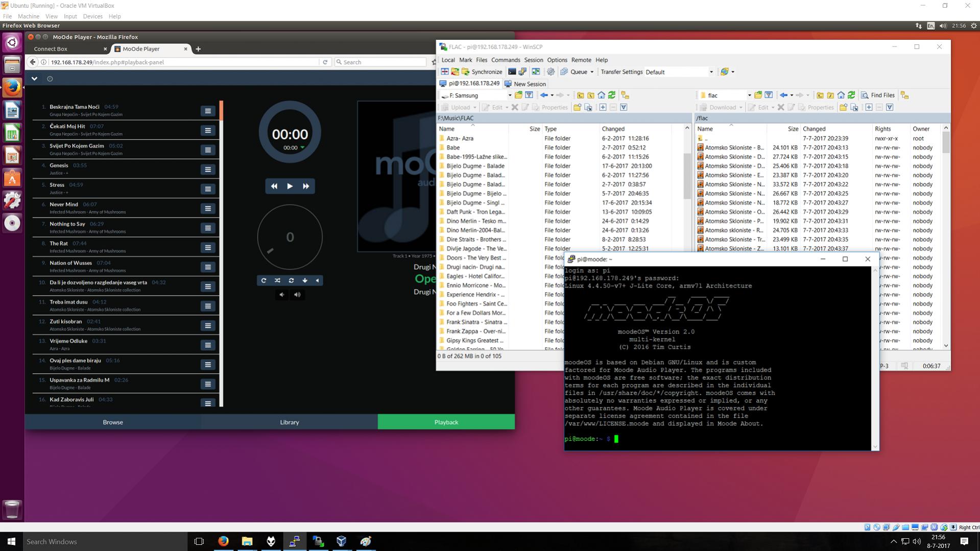Image resolution: width=980 pixels, height=551 pixels.
Task: Open the Session menu in WinSCP
Action: (x=533, y=60)
